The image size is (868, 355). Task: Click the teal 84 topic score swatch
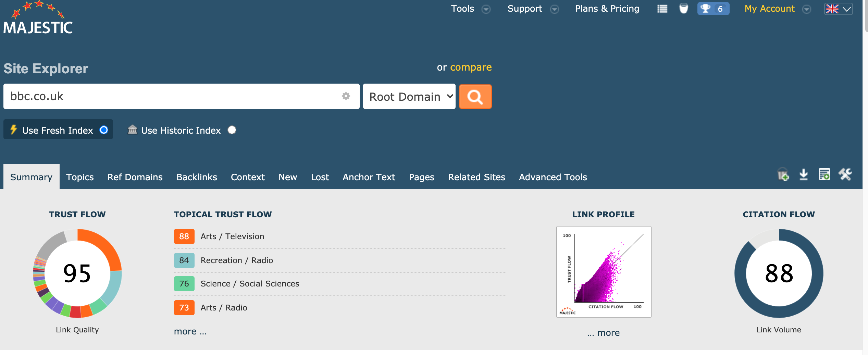[184, 260]
